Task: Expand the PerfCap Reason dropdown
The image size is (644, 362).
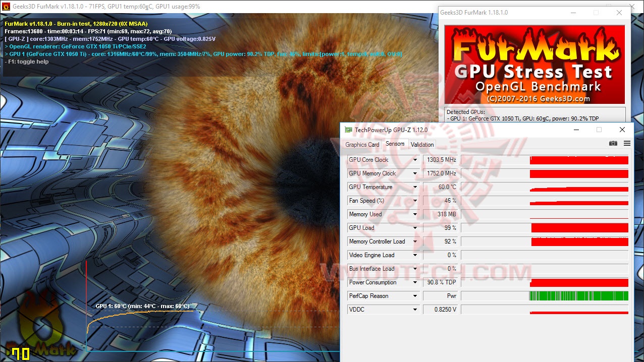Action: point(415,296)
